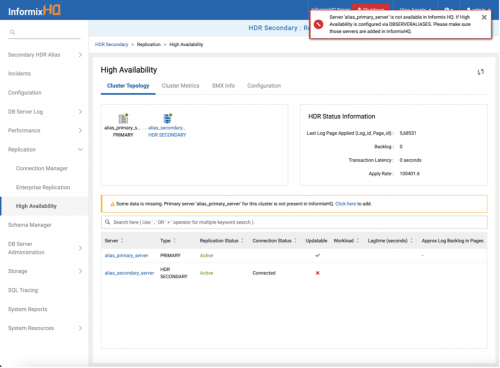Click Last Log Page Applied value

click(408, 133)
